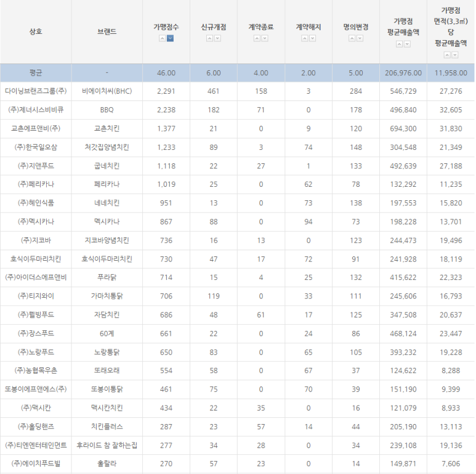This screenshot has height=474, width=476.
Task: Click company name (주)제너시스비비큐
Action: [x=36, y=110]
